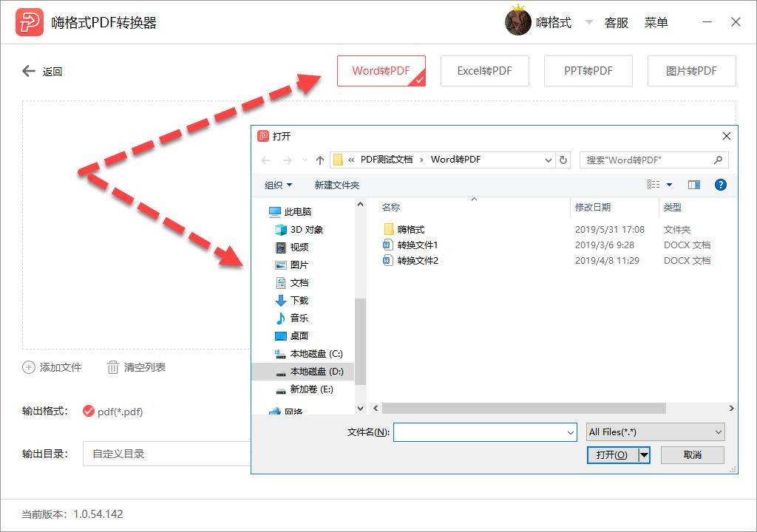Open help with question mark icon

click(720, 185)
